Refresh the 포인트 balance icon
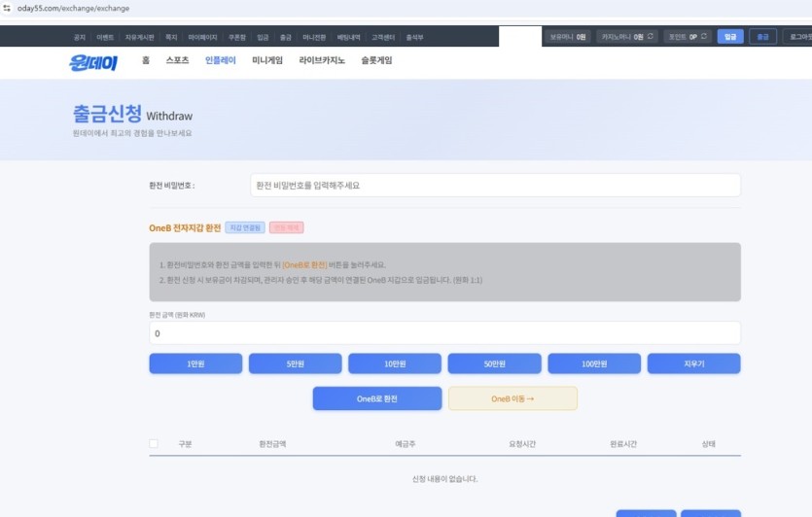The height and width of the screenshot is (517, 812). [x=704, y=36]
